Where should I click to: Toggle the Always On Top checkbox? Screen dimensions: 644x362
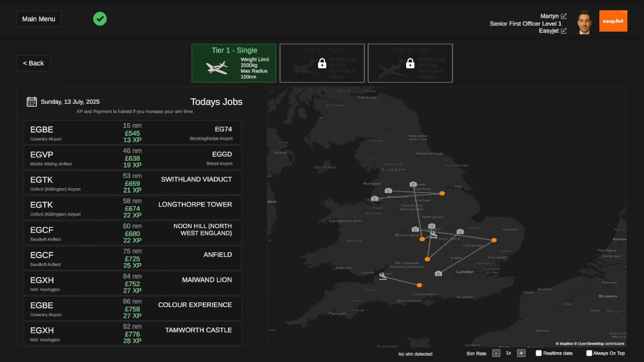click(x=589, y=353)
